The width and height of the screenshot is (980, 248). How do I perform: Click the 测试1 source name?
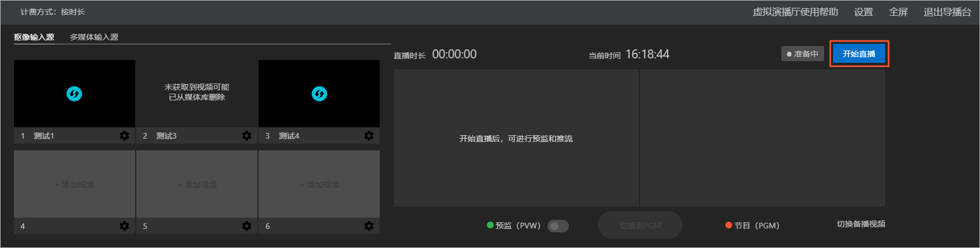pos(44,136)
